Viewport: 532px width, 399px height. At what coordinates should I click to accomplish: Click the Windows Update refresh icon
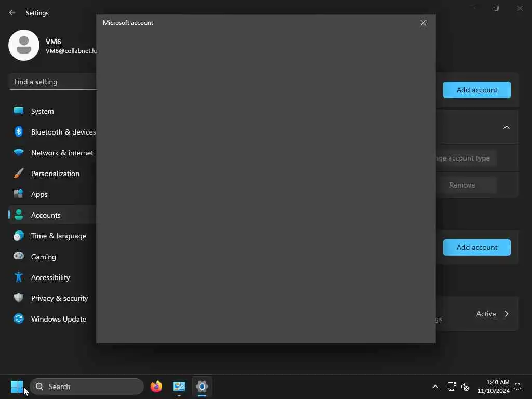click(x=19, y=318)
